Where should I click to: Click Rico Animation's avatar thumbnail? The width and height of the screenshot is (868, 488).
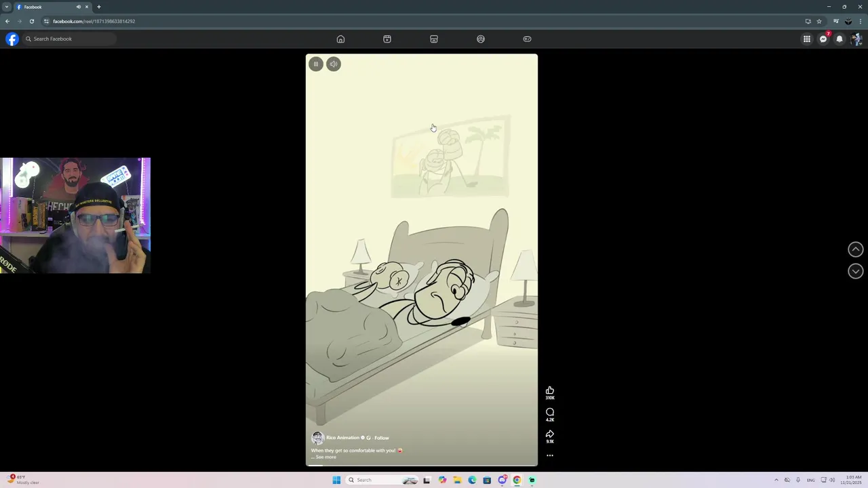pos(317,438)
